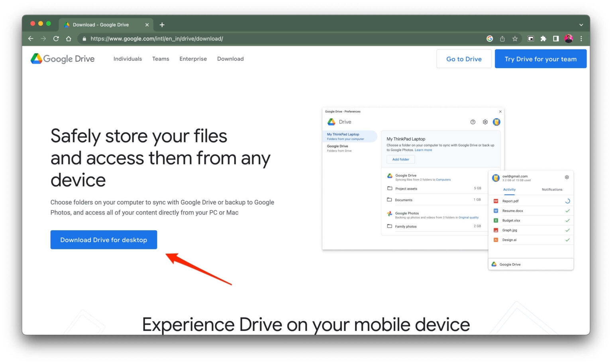612x364 pixels.
Task: Select My ThinkPad Laptop in the Preferences sidebar
Action: coord(343,136)
